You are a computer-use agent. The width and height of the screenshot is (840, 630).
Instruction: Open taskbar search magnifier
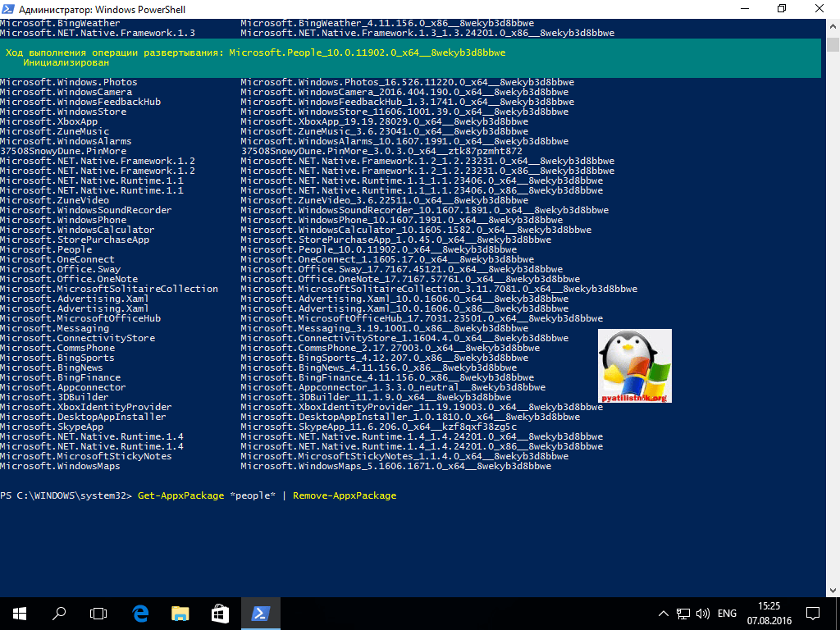tap(59, 613)
